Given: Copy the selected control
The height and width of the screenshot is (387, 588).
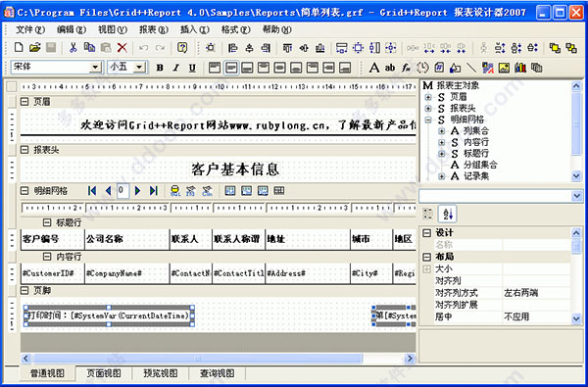Looking at the screenshot, I should [89, 48].
